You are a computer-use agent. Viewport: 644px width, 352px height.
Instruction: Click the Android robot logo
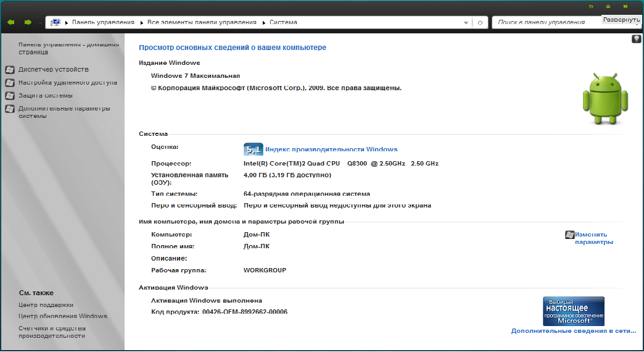tap(605, 99)
